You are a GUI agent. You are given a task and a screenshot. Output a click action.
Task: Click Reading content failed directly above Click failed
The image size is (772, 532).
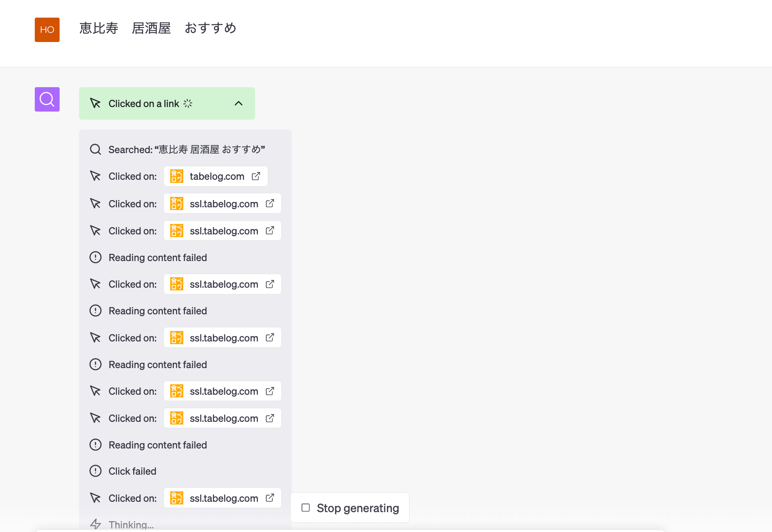coord(158,445)
